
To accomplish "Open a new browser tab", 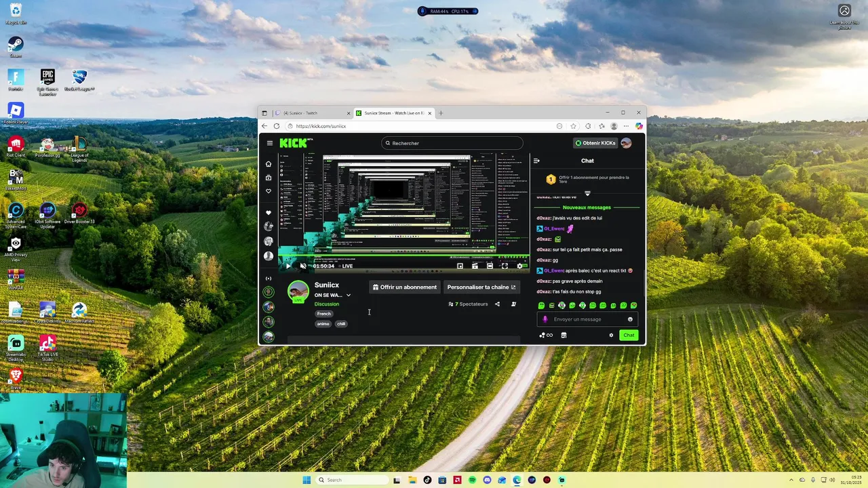I will (441, 113).
